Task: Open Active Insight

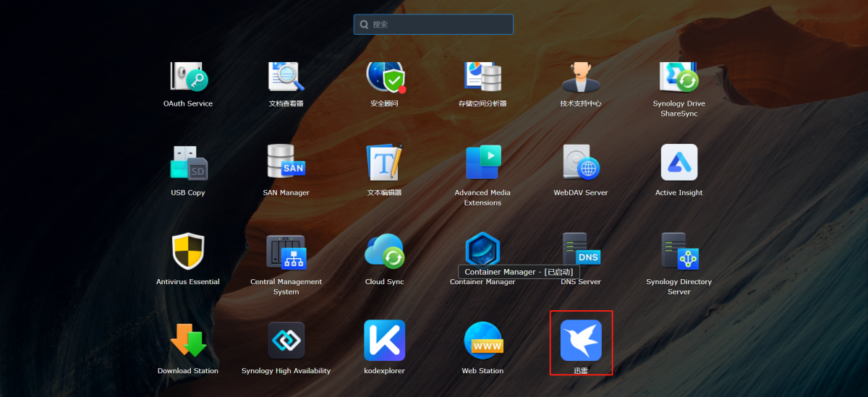Action: pos(679,162)
